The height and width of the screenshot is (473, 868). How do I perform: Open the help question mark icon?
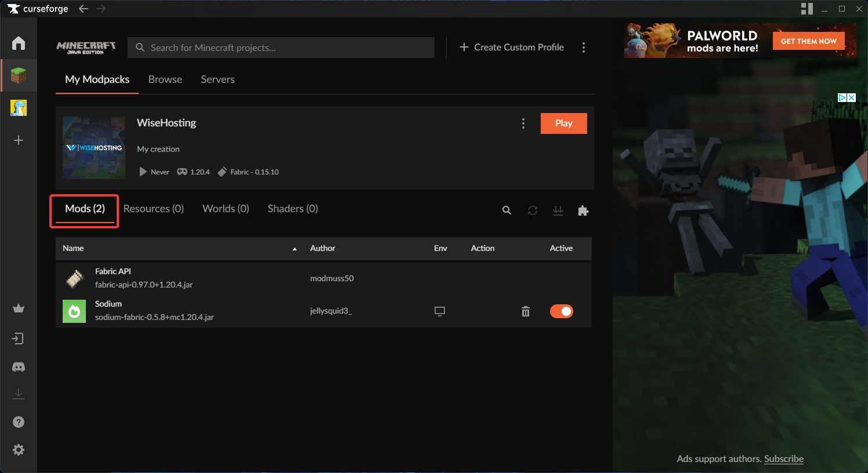19,422
